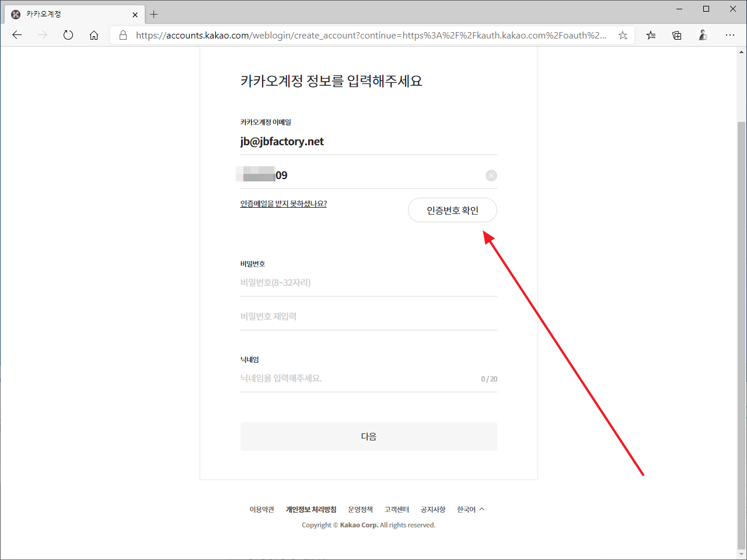Clear the verification code field
The height and width of the screenshot is (560, 747).
(x=491, y=176)
